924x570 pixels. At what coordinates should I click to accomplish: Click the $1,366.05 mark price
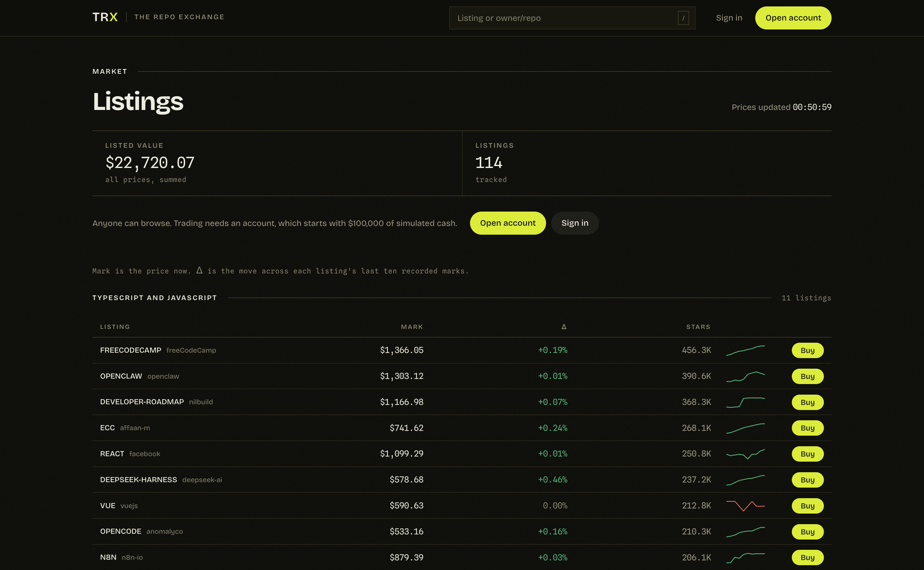[x=402, y=350]
